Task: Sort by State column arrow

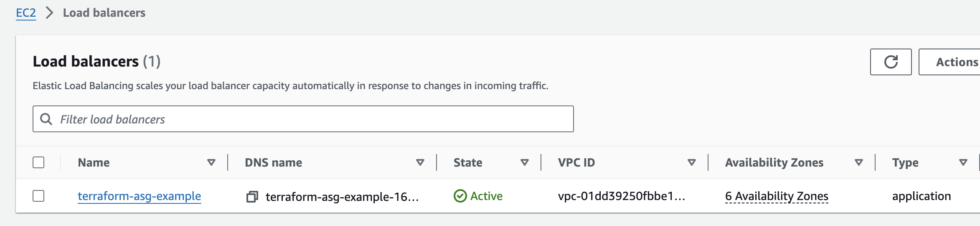Action: tap(525, 162)
